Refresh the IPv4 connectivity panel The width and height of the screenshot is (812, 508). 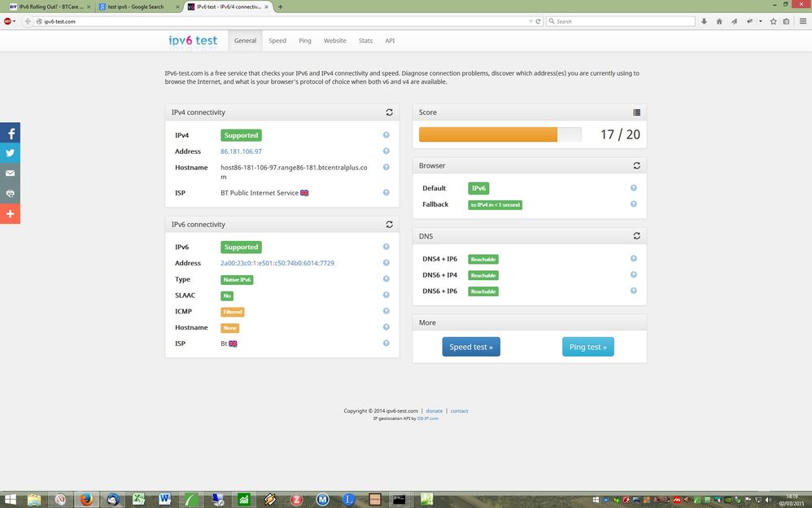[389, 112]
